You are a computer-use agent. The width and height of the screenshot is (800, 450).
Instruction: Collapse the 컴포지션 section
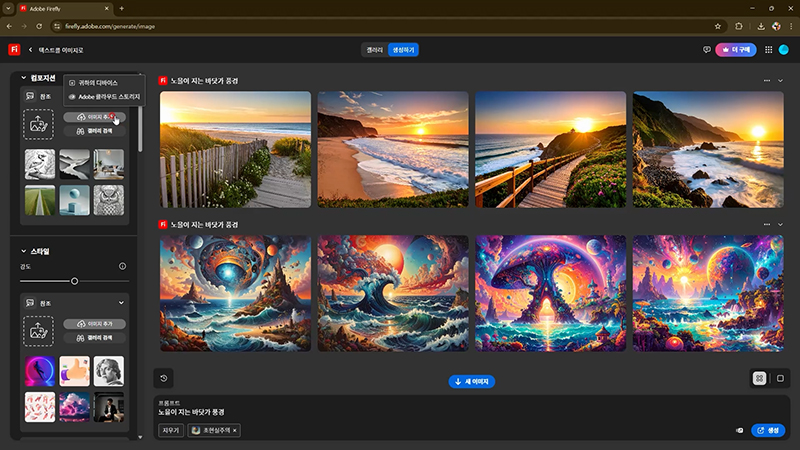[23, 77]
